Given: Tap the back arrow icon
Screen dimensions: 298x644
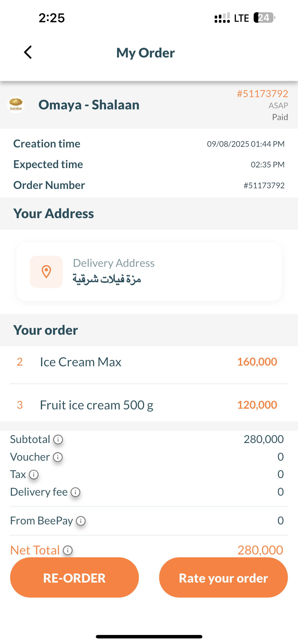Looking at the screenshot, I should click(x=28, y=52).
